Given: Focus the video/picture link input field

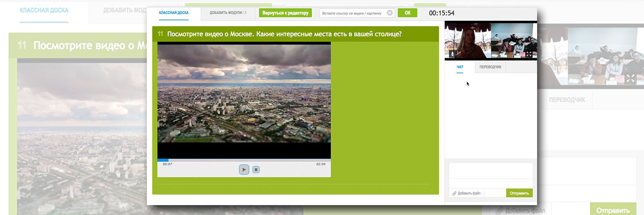Looking at the screenshot, I should (x=352, y=13).
